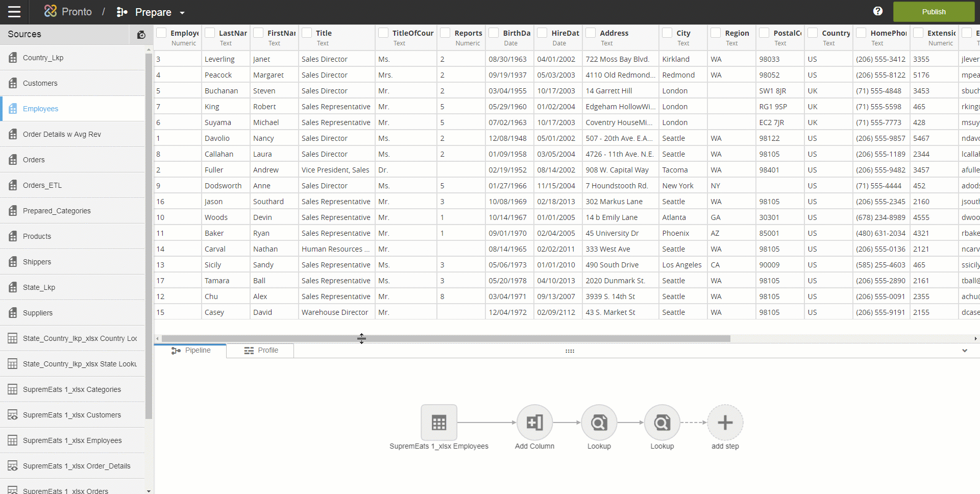Click the sources list vertical scrollbar thumb

tap(149, 236)
